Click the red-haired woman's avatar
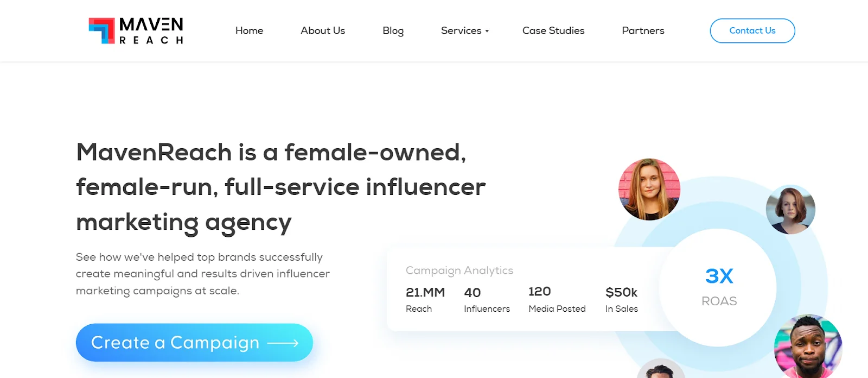This screenshot has height=378, width=868. [790, 210]
